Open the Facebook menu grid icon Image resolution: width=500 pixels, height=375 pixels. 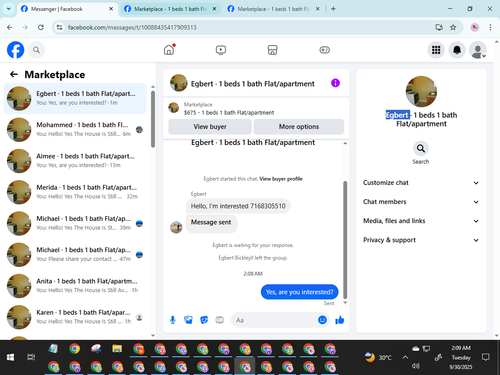point(436,50)
